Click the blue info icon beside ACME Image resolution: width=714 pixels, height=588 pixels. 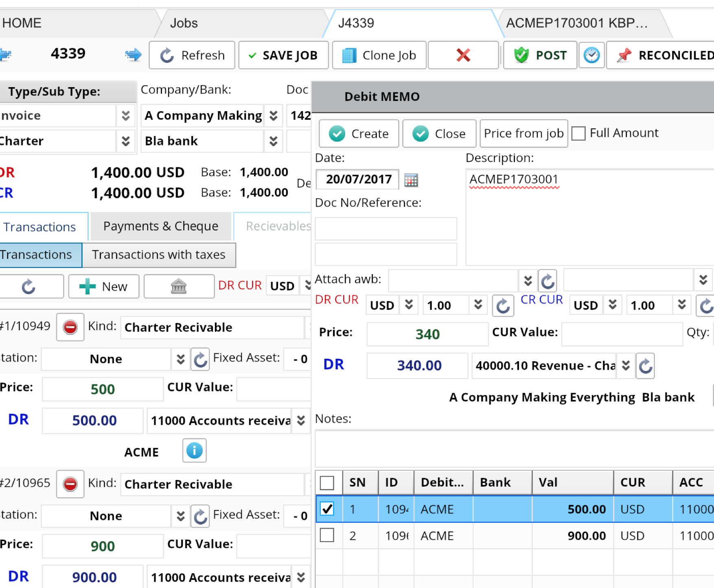194,451
